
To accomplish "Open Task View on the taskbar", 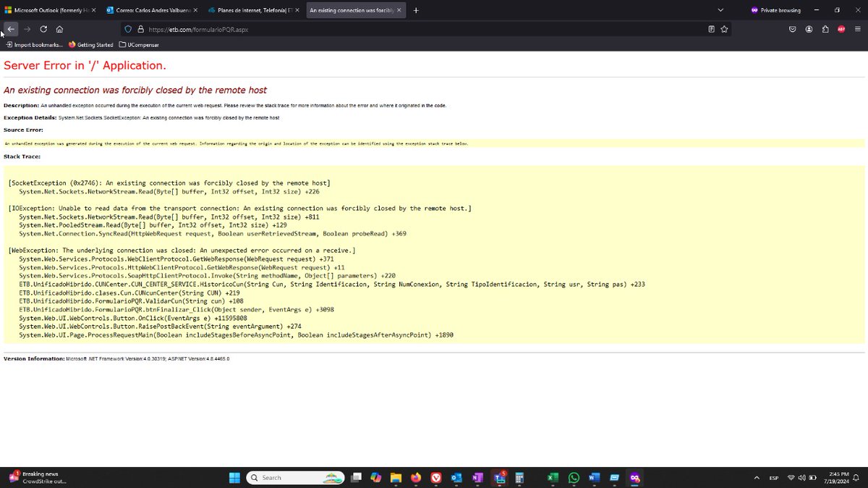I will (356, 478).
